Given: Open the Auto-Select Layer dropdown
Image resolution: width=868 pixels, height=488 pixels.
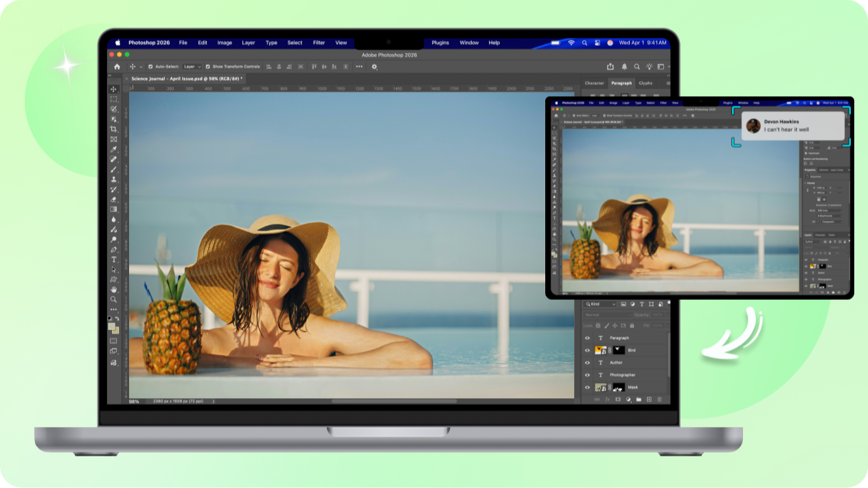Looking at the screenshot, I should [192, 67].
